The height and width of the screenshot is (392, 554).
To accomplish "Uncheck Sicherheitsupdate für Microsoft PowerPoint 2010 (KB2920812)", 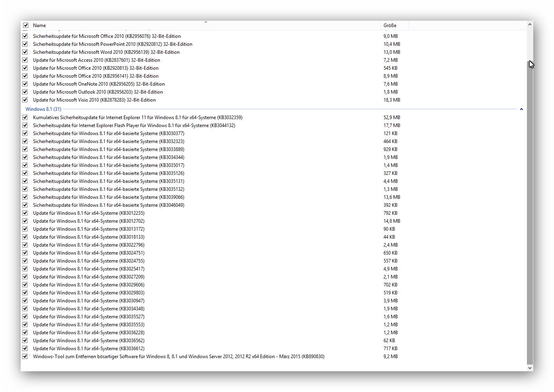I will pyautogui.click(x=25, y=44).
